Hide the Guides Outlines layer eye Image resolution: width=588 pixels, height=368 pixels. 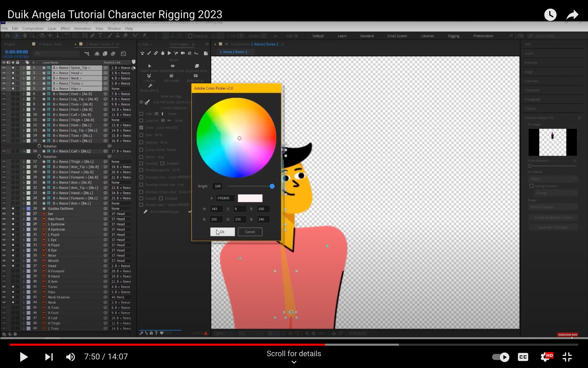coord(4,208)
